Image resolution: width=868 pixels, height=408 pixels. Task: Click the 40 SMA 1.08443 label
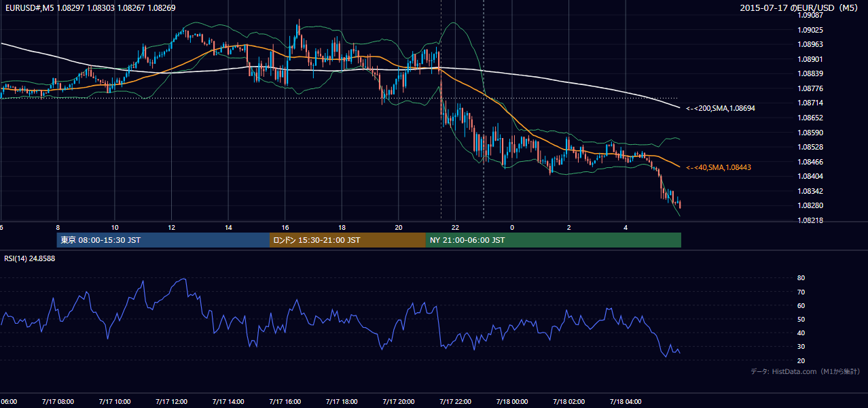[x=719, y=167]
